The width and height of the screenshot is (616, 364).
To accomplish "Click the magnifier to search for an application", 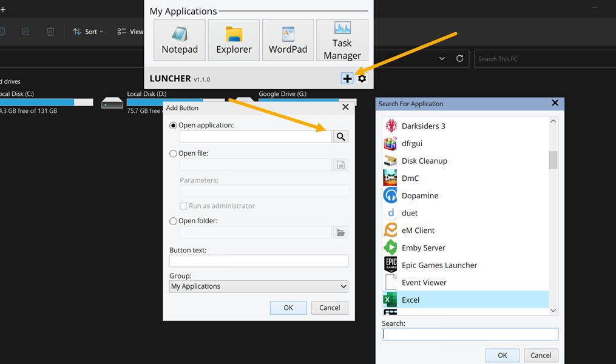I will point(340,136).
